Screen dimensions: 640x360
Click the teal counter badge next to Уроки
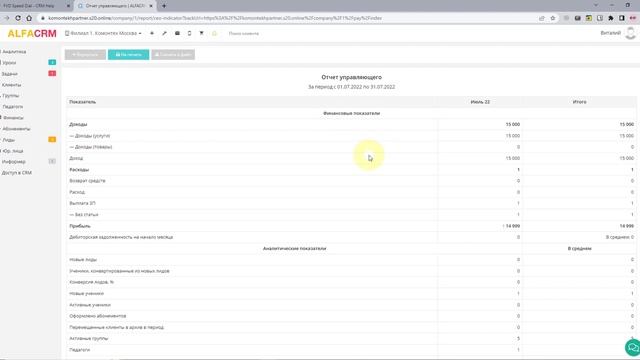click(x=52, y=62)
